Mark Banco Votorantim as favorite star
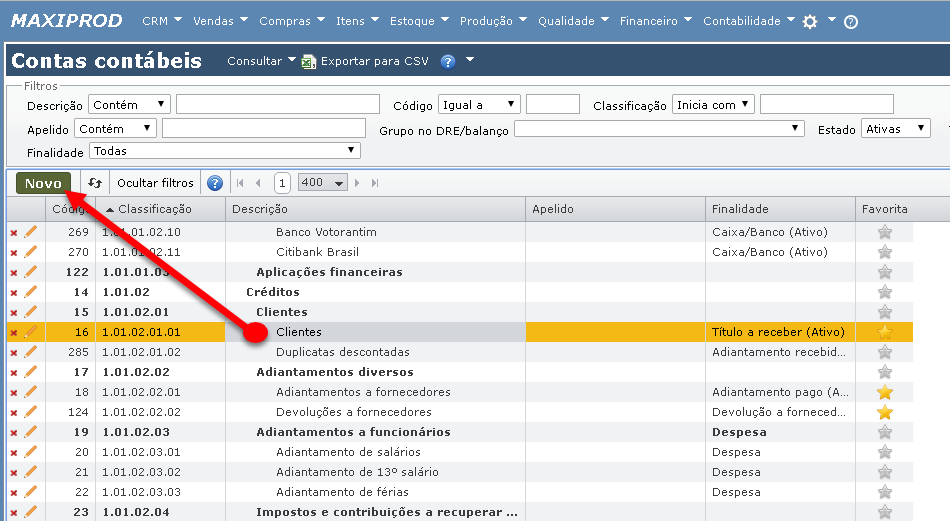Screen dimensions: 950x521 coord(884,232)
